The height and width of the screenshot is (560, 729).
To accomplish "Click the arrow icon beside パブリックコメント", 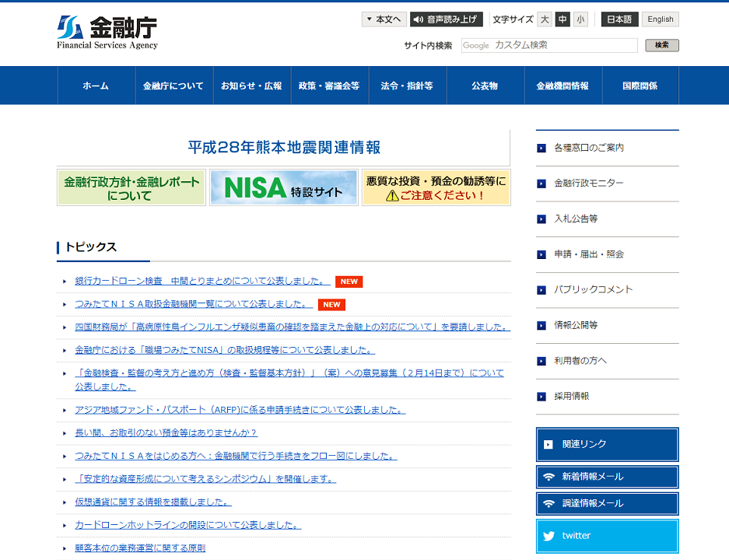I will (541, 290).
